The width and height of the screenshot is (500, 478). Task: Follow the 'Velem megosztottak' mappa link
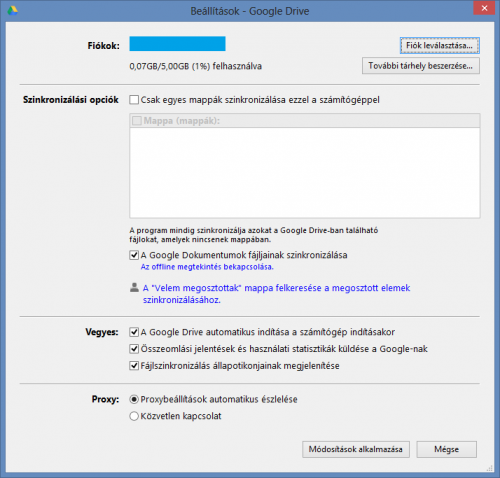click(x=276, y=294)
